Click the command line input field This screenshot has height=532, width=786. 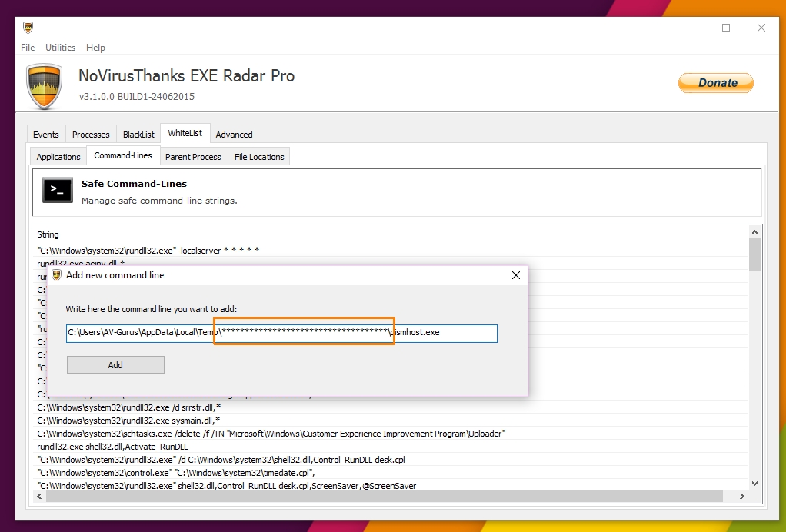coord(281,334)
